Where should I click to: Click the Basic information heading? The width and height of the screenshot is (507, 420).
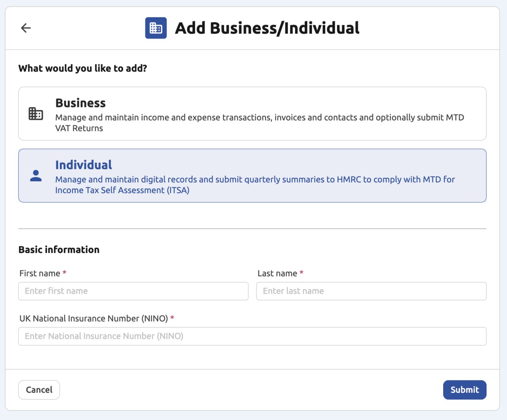pyautogui.click(x=59, y=249)
